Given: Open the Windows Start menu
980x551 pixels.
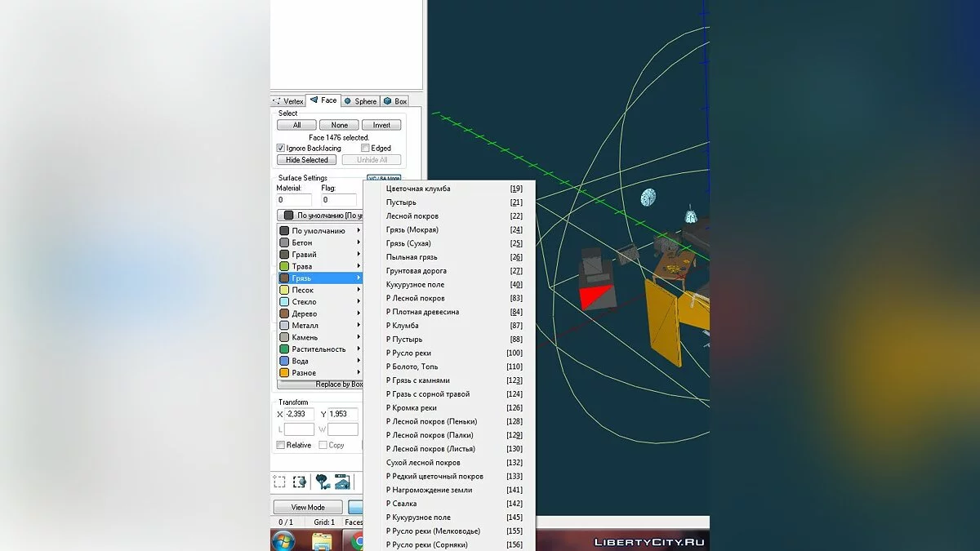Looking at the screenshot, I should [283, 540].
